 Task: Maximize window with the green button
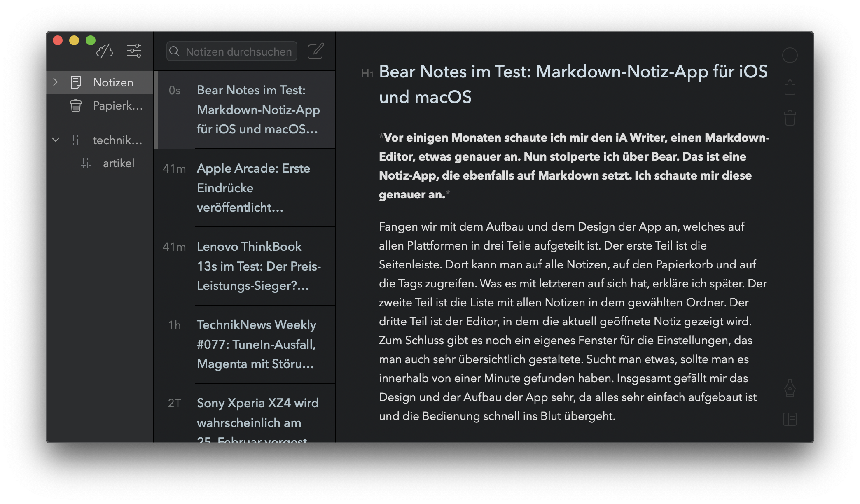(x=91, y=40)
